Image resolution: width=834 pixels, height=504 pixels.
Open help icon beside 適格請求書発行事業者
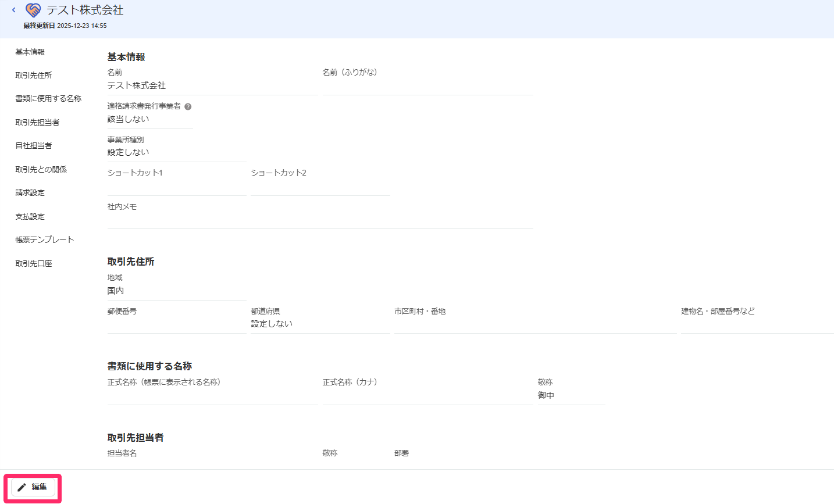(x=188, y=106)
